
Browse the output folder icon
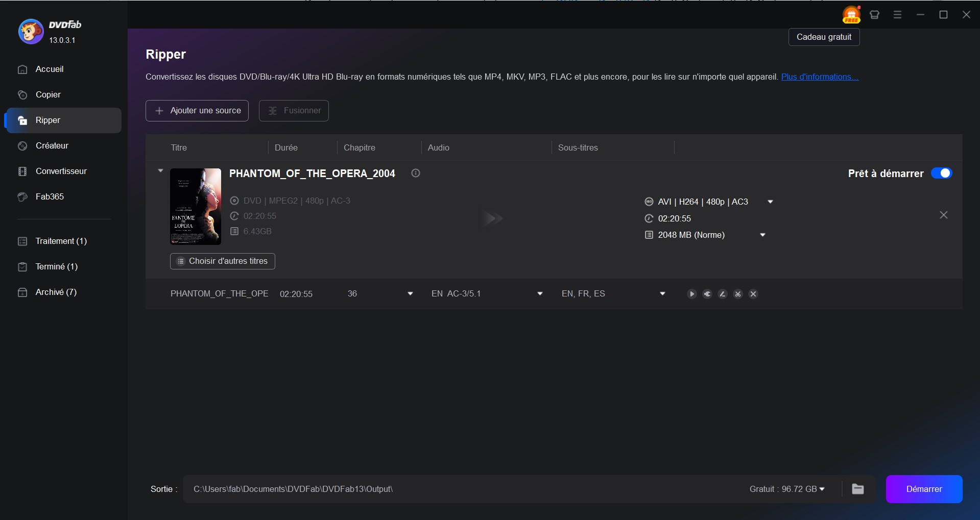pos(858,489)
